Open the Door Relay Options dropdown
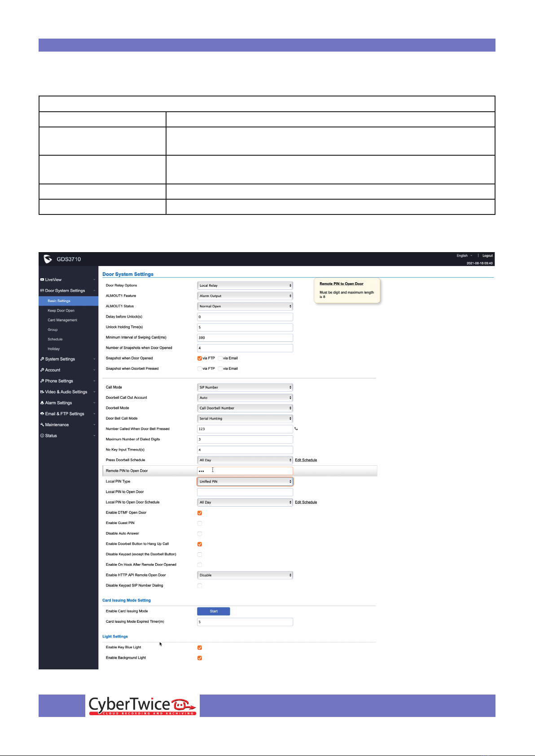Screen dimensions: 535x756 [245, 285]
